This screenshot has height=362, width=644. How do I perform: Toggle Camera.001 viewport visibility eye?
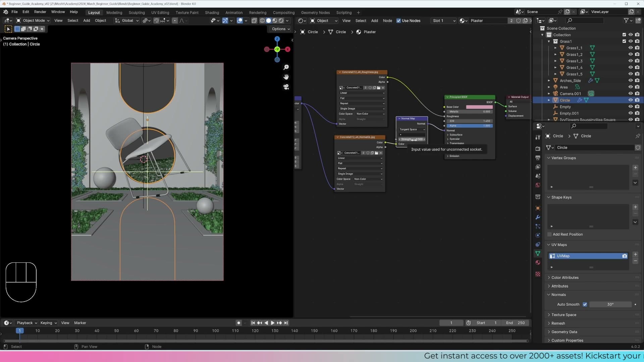tap(631, 94)
